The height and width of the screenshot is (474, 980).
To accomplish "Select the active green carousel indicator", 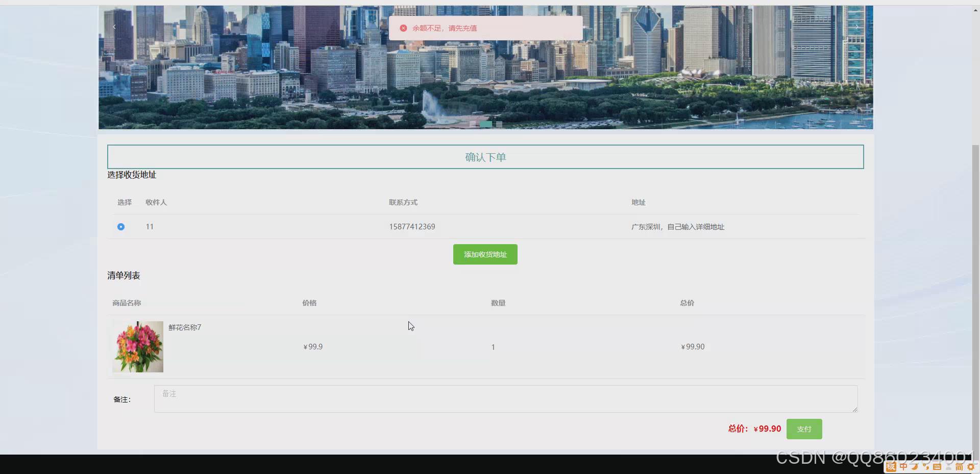I will pyautogui.click(x=486, y=124).
